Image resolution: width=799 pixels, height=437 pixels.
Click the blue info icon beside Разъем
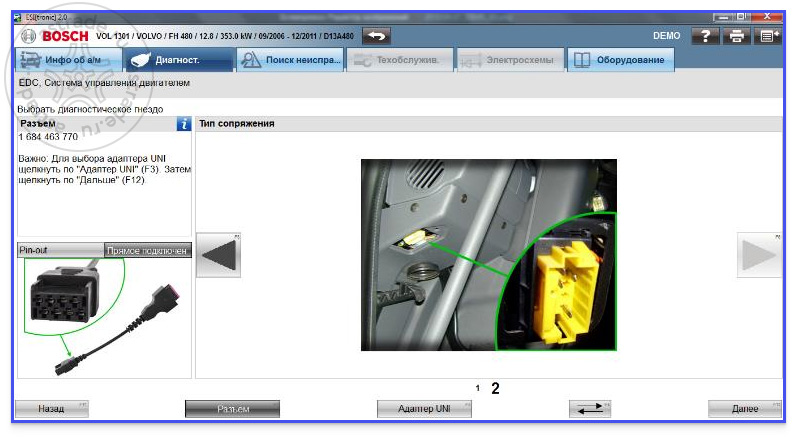(184, 124)
